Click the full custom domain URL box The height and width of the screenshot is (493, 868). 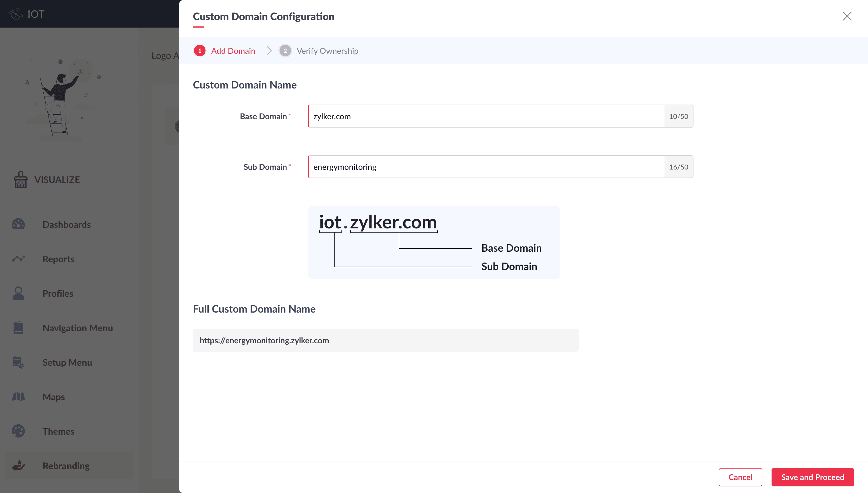point(385,340)
